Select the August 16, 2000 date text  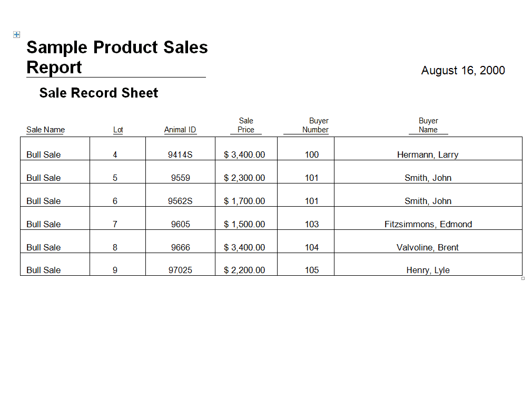(x=463, y=70)
